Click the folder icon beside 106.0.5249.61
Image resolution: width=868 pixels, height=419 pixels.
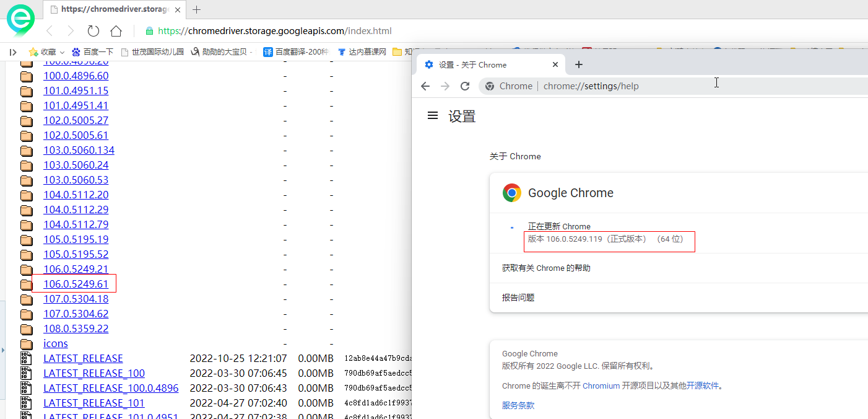click(26, 284)
